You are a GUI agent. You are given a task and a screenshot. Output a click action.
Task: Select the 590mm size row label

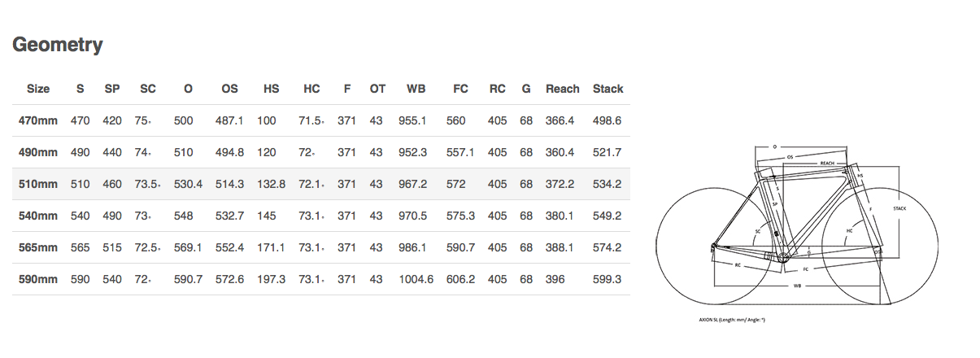(38, 279)
